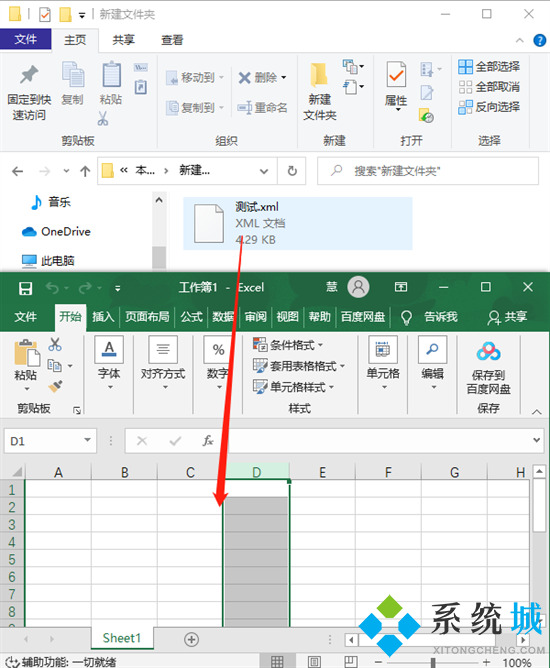
Task: Switch to Excel Formulas tab
Action: pyautogui.click(x=191, y=317)
